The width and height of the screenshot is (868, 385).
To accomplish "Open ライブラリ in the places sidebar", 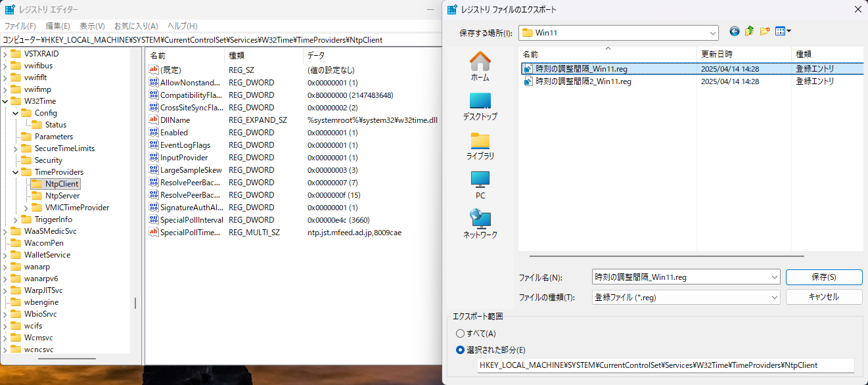I will (480, 146).
